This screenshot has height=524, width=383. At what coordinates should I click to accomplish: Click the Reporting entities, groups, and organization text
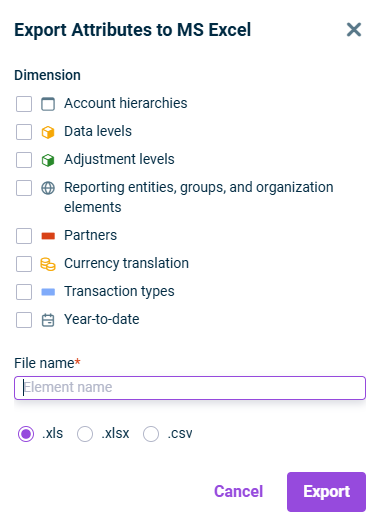coord(199,197)
